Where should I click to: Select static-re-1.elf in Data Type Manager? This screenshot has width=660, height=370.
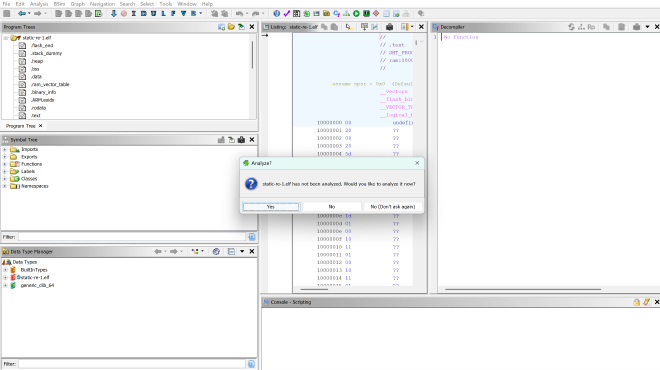click(35, 278)
